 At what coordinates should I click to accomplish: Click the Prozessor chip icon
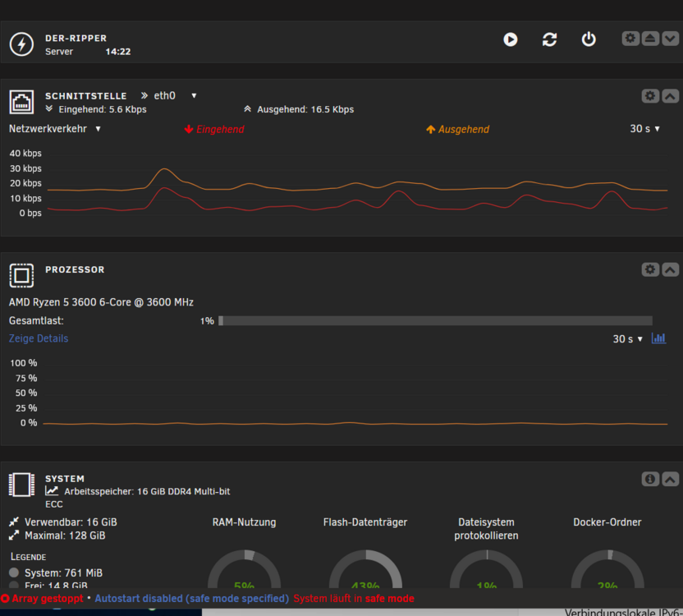(x=21, y=275)
